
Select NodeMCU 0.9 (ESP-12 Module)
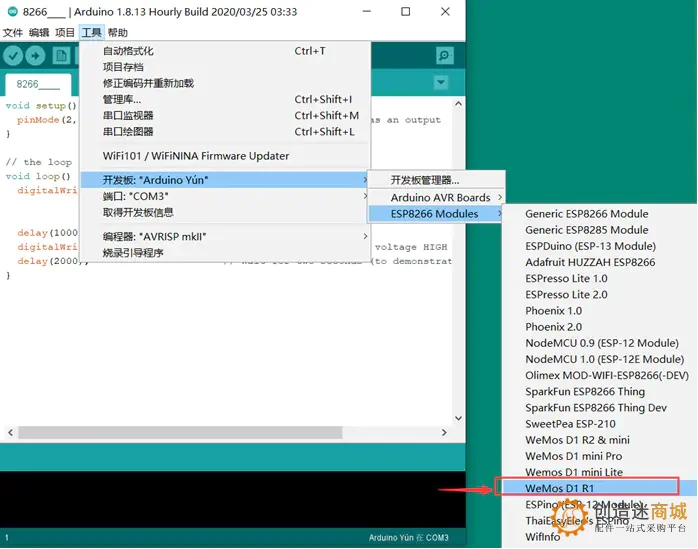click(x=599, y=343)
